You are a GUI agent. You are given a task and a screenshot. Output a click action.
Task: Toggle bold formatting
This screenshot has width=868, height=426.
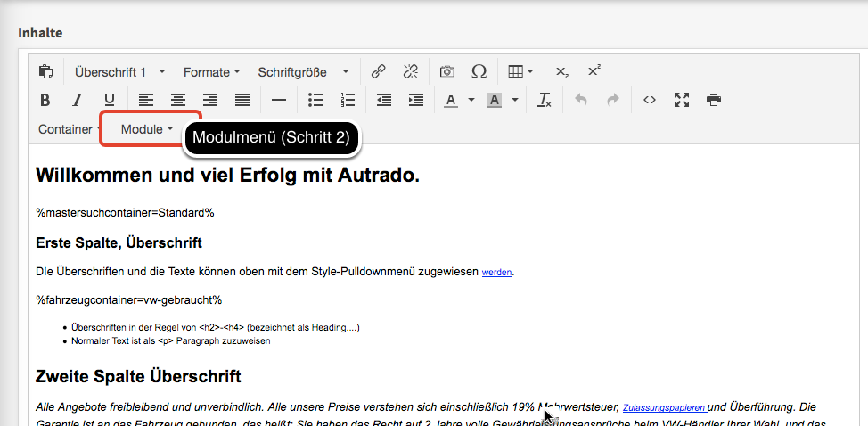coord(45,100)
